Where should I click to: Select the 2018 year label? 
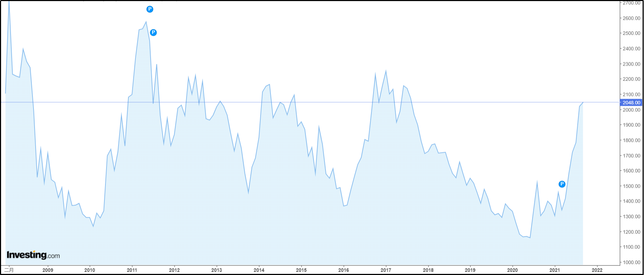coord(428,270)
